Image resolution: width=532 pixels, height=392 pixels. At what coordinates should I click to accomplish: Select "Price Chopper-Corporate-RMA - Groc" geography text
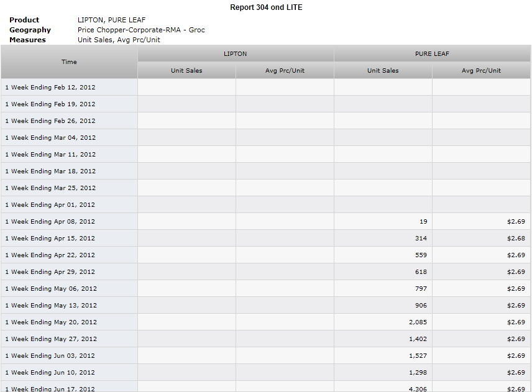pos(141,30)
